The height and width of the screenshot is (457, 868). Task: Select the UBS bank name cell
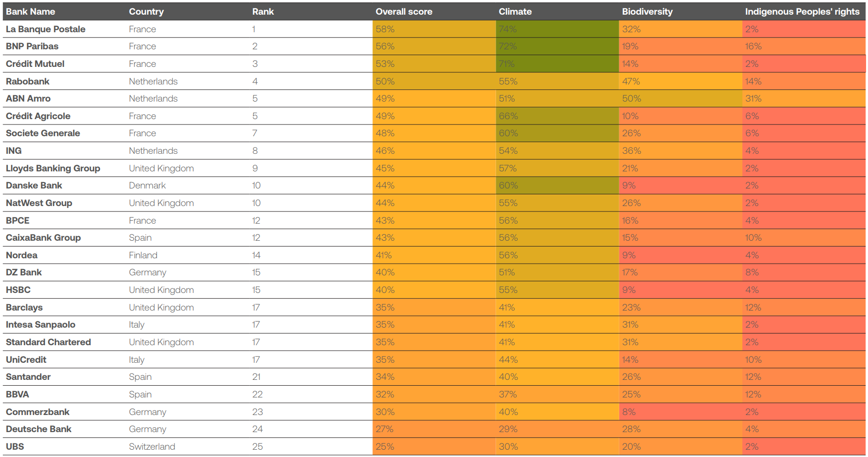[x=15, y=447]
